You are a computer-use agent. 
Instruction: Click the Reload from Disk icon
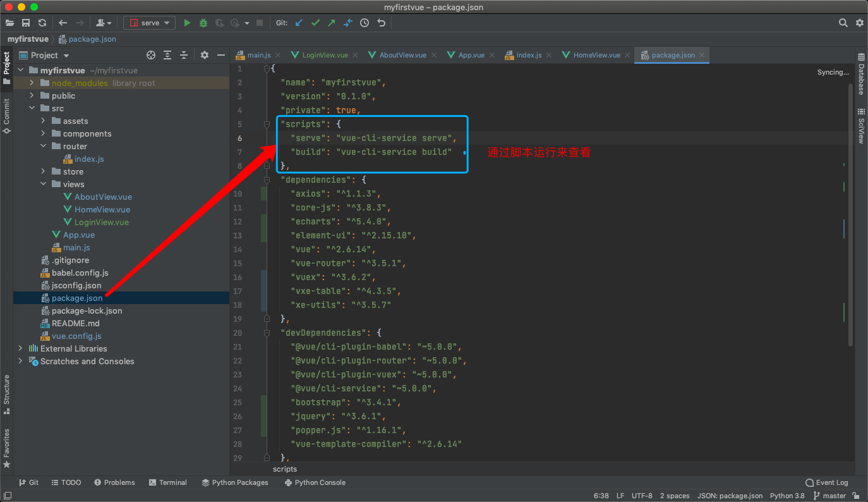click(x=42, y=23)
